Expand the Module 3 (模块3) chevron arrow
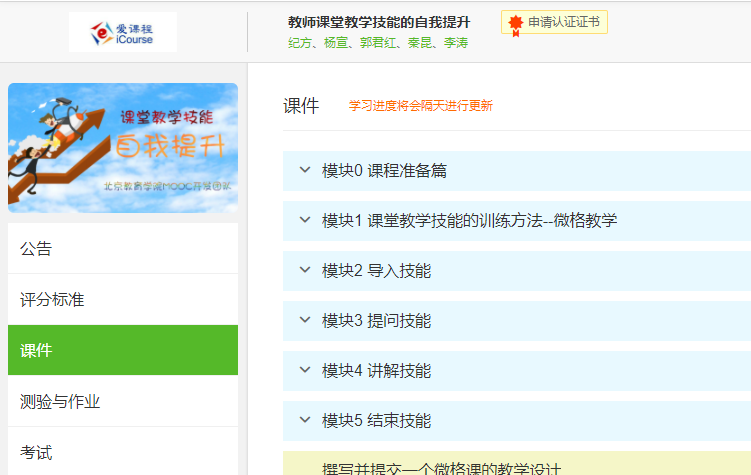 pyautogui.click(x=305, y=320)
